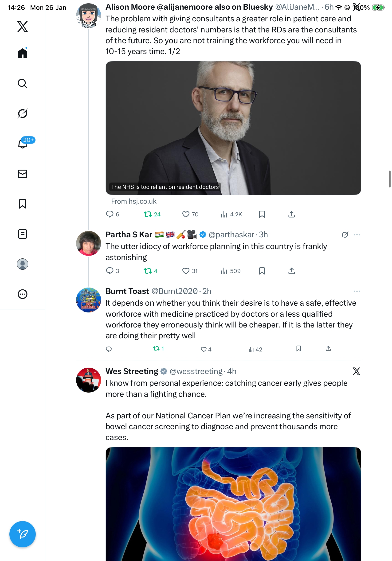392x561 pixels.
Task: Open Messages envelope icon
Action: [23, 174]
